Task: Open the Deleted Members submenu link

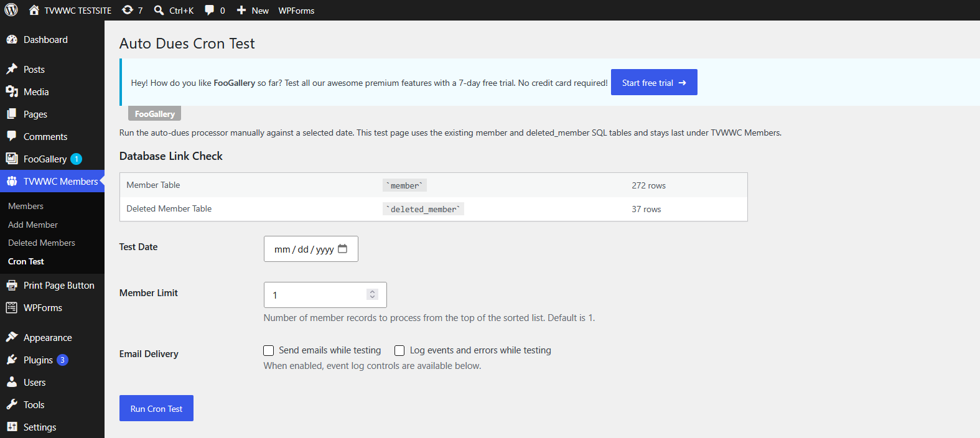Action: [42, 243]
